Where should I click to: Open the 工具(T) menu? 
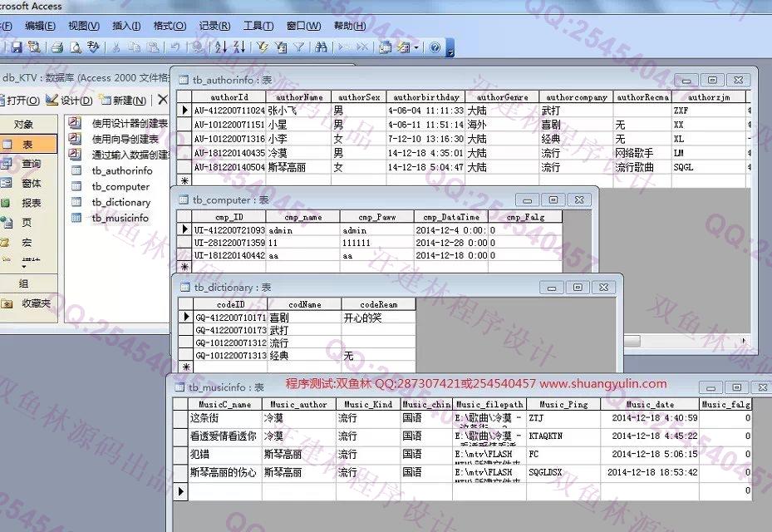(258, 26)
